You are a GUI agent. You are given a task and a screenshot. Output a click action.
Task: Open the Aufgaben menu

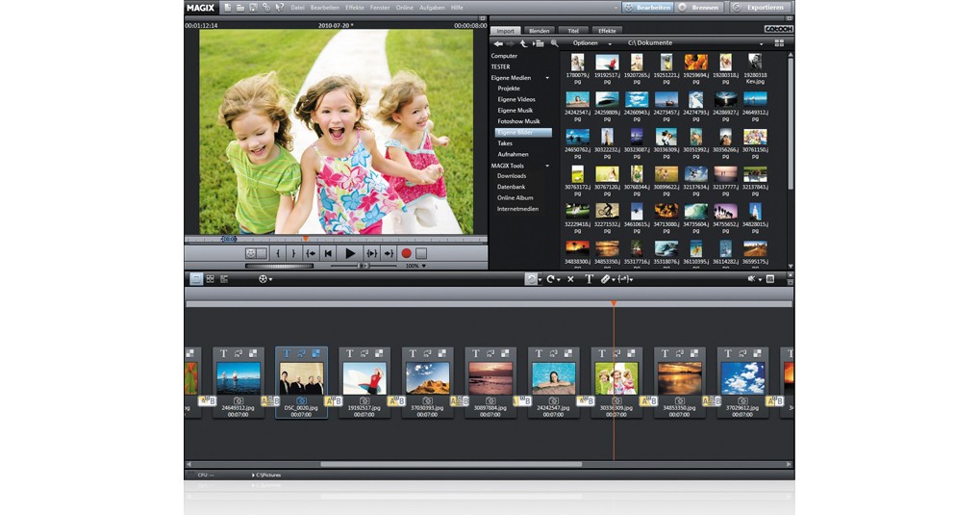pyautogui.click(x=432, y=8)
